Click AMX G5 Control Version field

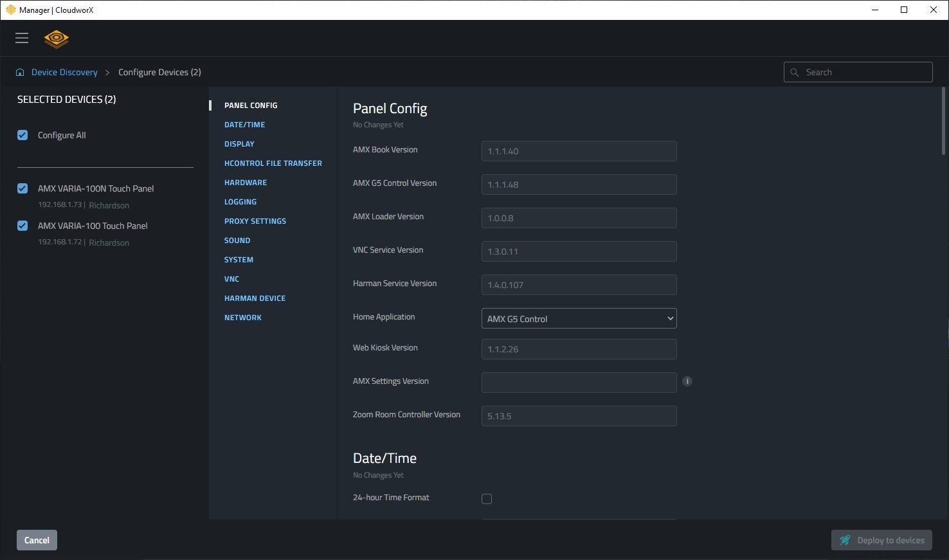click(579, 185)
